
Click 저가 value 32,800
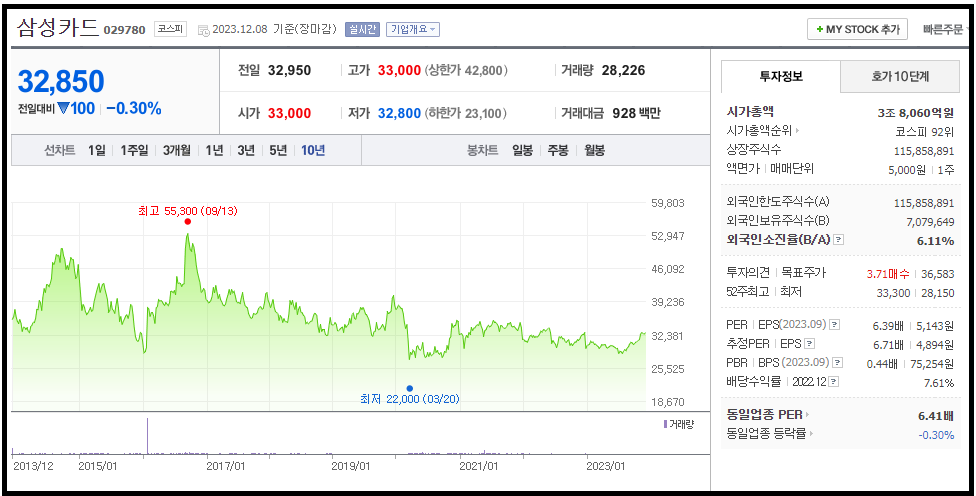coord(400,113)
